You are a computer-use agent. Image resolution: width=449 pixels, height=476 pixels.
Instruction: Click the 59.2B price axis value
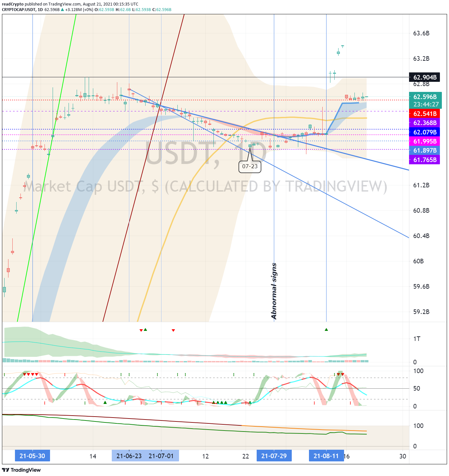point(421,312)
